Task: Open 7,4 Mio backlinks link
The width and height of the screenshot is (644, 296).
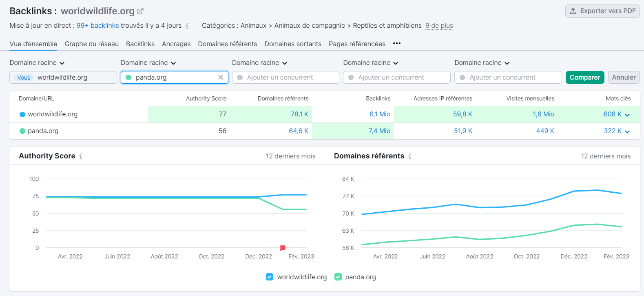Action: point(379,131)
